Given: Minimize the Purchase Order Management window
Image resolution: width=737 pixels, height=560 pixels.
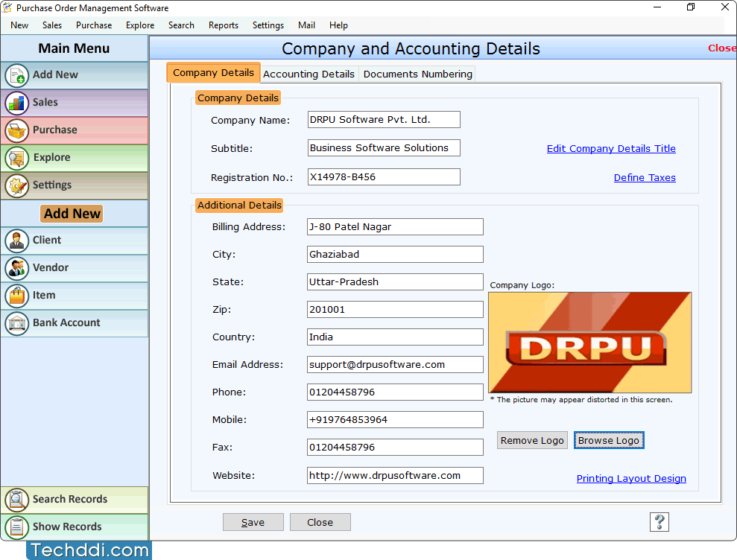Looking at the screenshot, I should point(657,7).
